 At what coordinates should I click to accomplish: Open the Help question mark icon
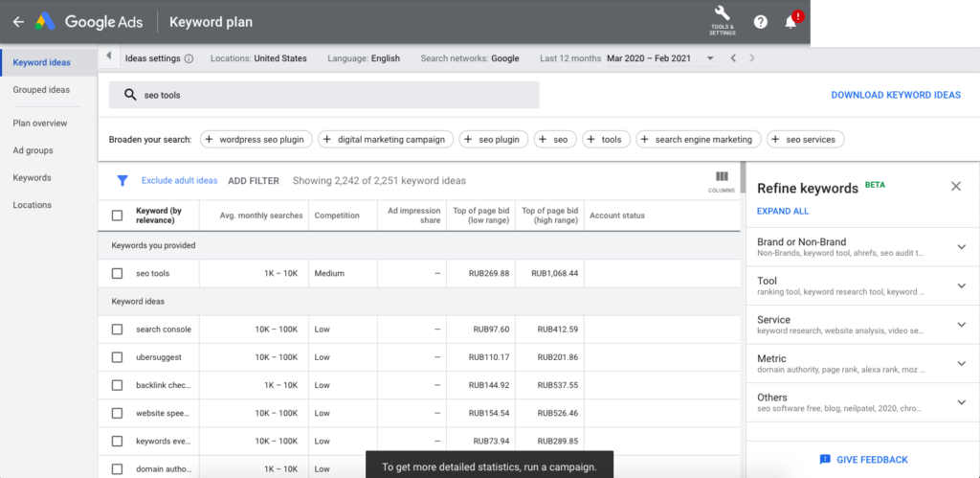pos(760,22)
